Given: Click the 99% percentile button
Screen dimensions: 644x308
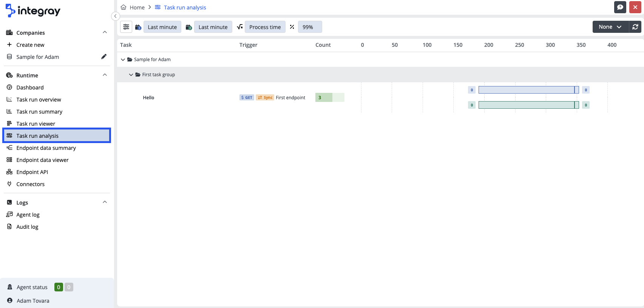Looking at the screenshot, I should pyautogui.click(x=310, y=27).
